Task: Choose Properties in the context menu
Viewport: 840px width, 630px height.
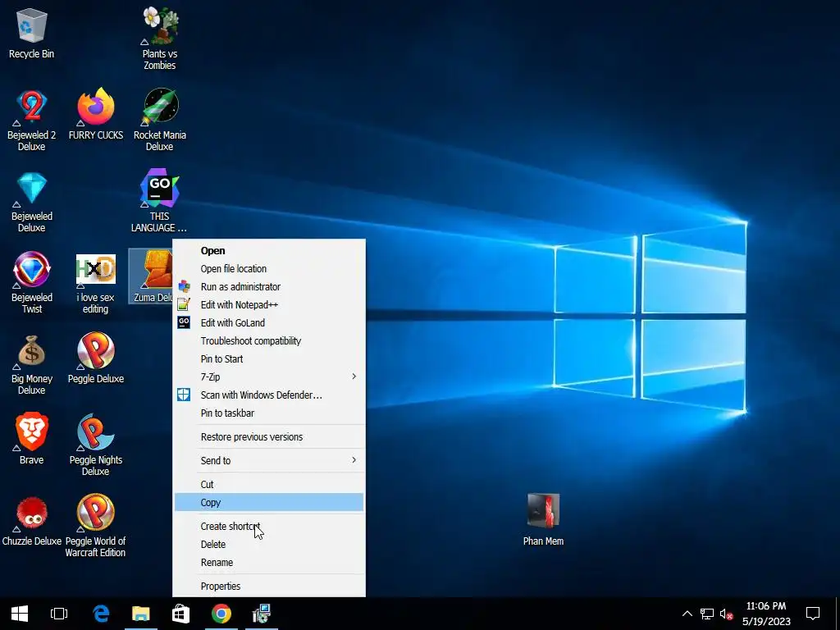Action: [x=269, y=586]
